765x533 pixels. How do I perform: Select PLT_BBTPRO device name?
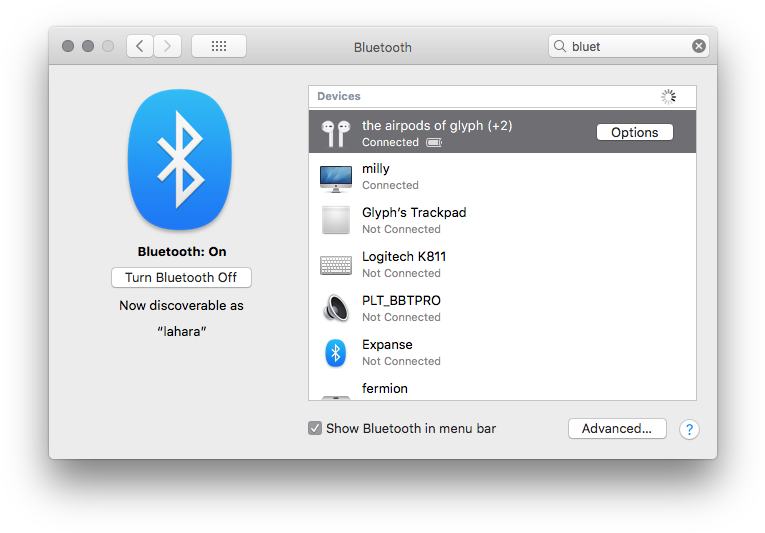coord(401,301)
